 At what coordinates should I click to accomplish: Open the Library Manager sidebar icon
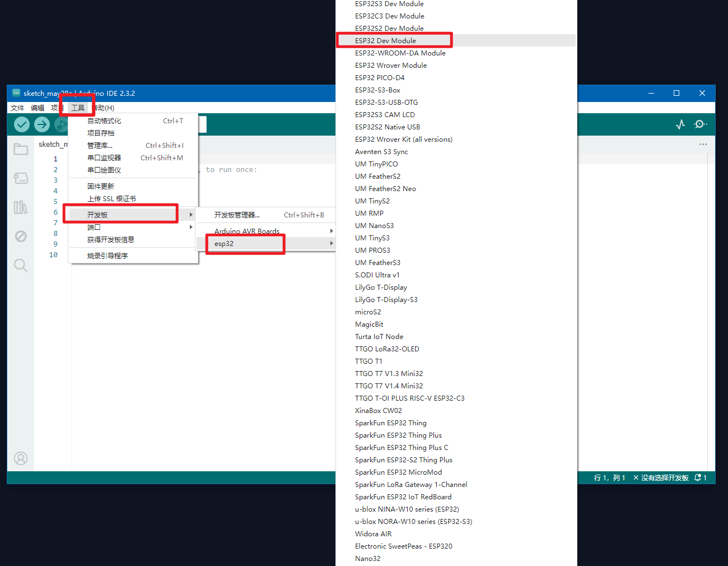click(x=21, y=207)
